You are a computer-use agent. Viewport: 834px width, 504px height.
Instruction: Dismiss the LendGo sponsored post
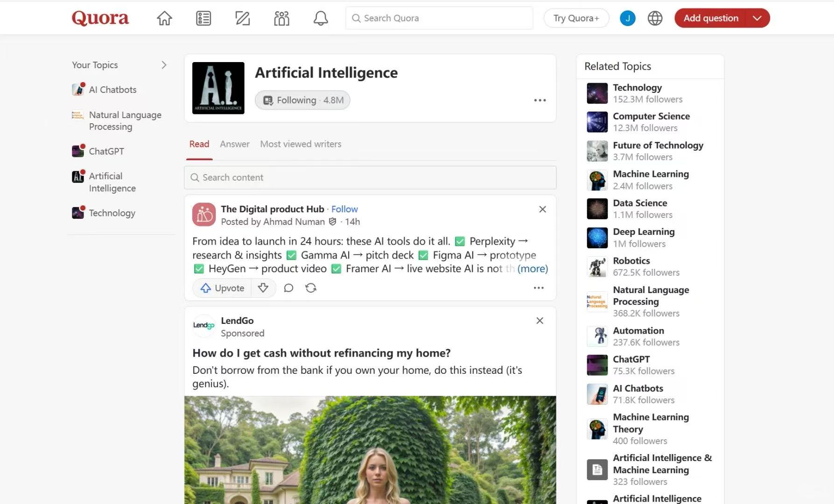pos(540,321)
